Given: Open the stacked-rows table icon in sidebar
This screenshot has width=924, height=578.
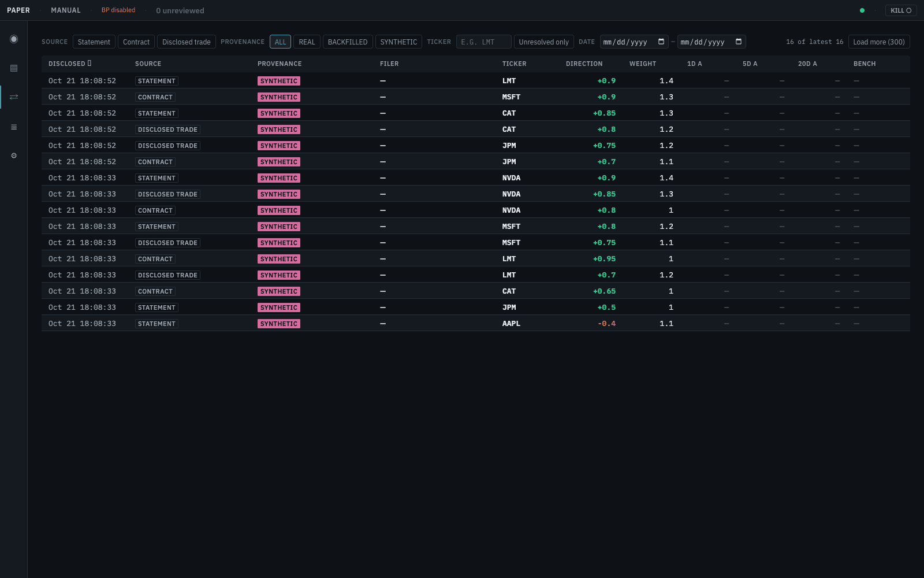Looking at the screenshot, I should coord(14,68).
